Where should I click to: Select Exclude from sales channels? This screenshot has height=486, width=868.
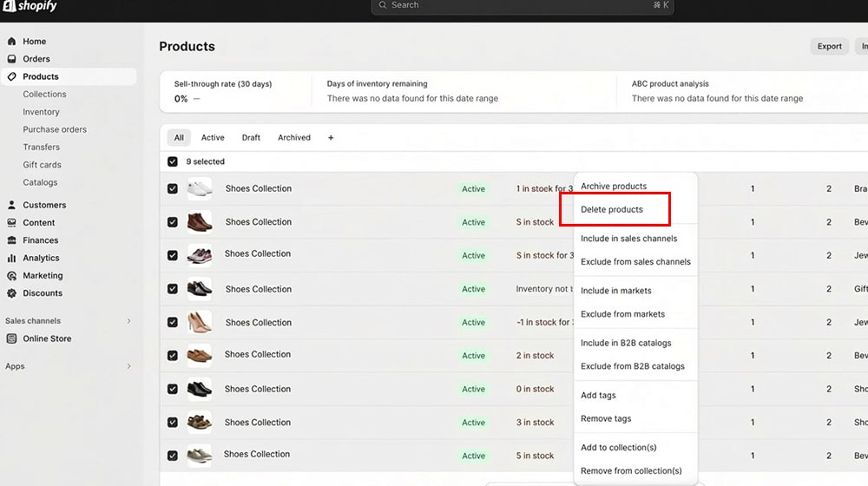tap(635, 262)
